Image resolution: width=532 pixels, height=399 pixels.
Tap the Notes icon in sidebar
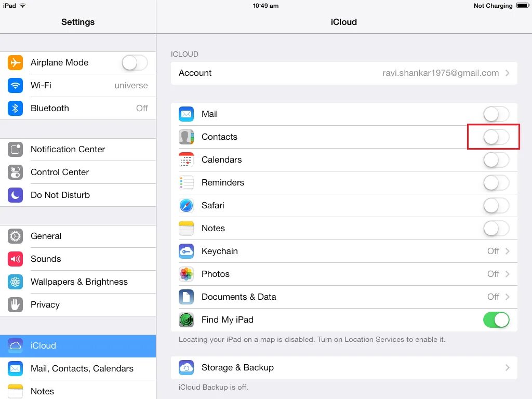[15, 391]
